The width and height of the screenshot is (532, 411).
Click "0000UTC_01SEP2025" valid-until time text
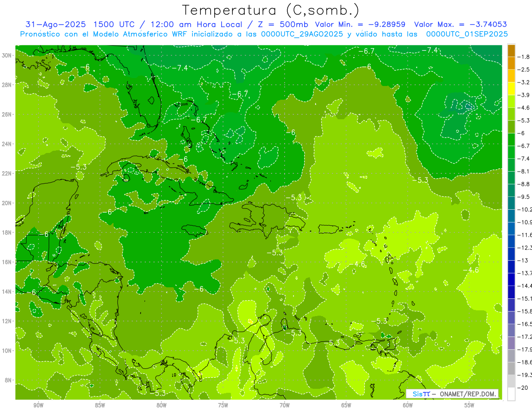(467, 34)
